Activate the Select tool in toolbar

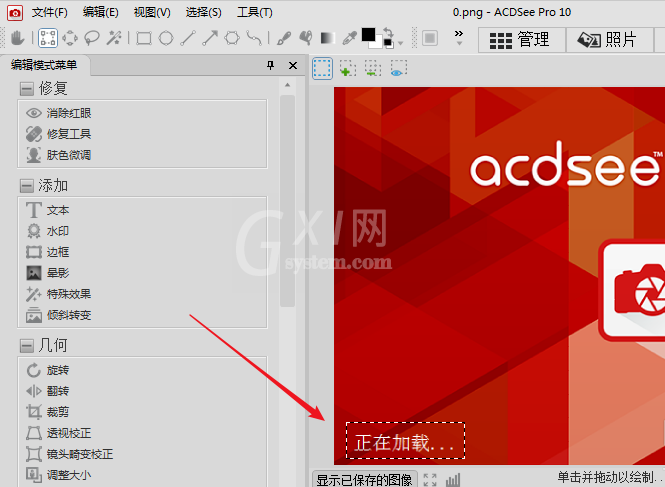click(48, 38)
